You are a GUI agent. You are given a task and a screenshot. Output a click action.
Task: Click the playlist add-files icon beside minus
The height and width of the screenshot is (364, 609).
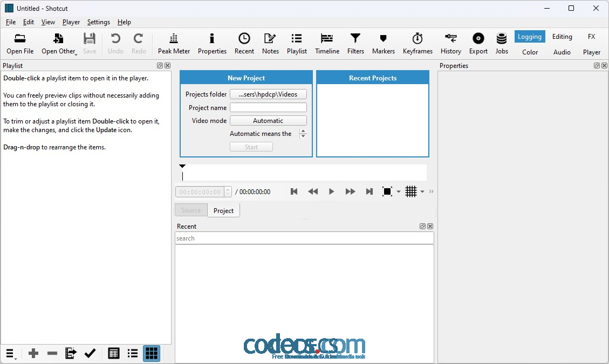click(71, 353)
